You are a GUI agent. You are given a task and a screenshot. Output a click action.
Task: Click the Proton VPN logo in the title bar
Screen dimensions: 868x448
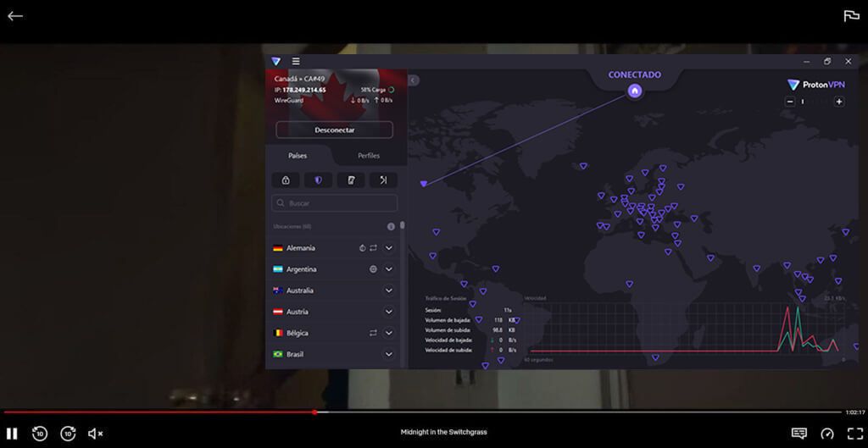275,61
